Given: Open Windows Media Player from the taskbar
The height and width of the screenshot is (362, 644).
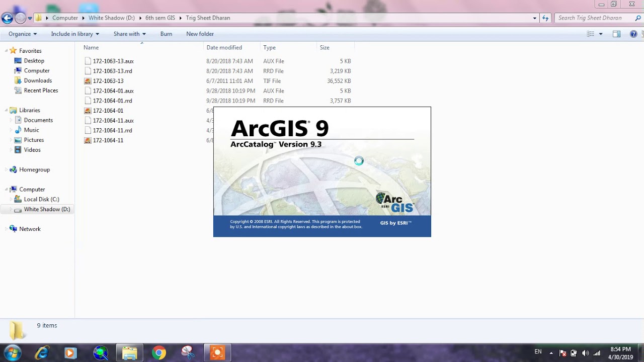Looking at the screenshot, I should (70, 353).
